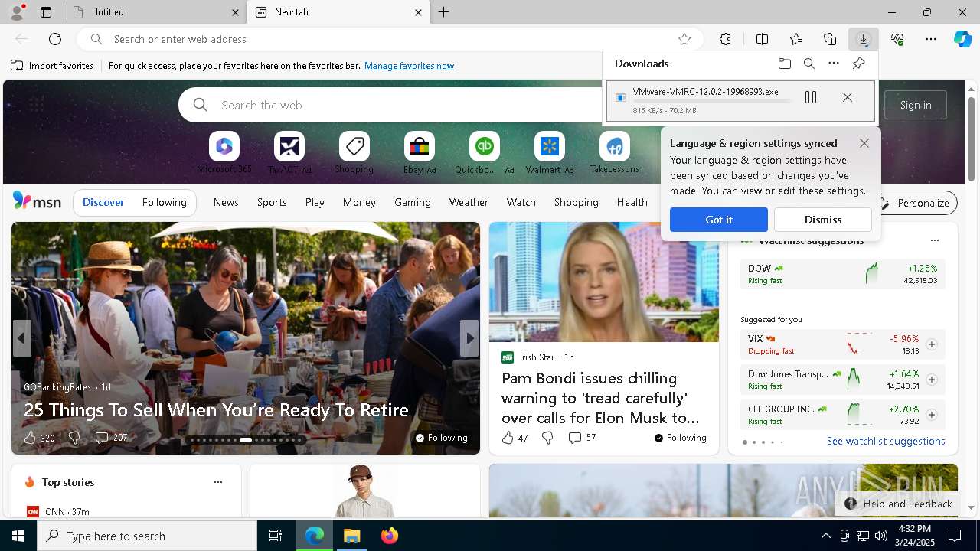Add CITIGROUP INC to watchlist
The image size is (980, 551).
pyautogui.click(x=932, y=415)
